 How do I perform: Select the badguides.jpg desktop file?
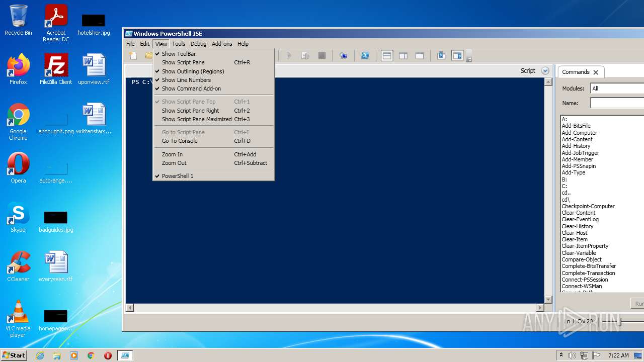[56, 221]
